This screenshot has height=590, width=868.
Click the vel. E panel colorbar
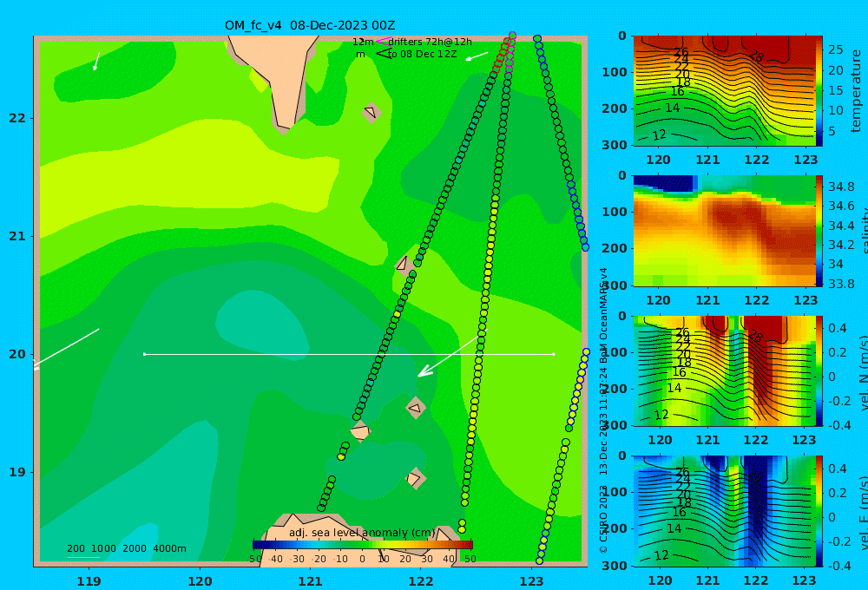(819, 511)
